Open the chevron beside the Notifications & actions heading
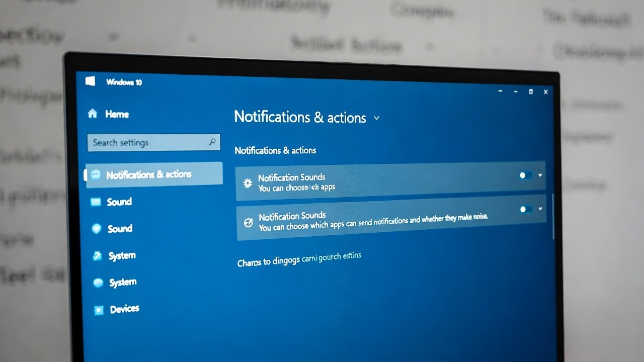Image resolution: width=644 pixels, height=362 pixels. [x=376, y=118]
